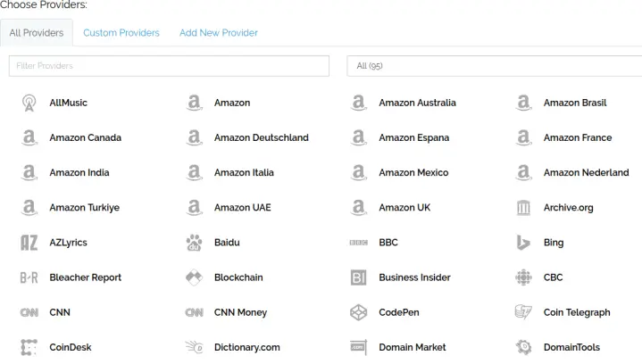The width and height of the screenshot is (642, 364).
Task: Click the Amazon Turkiye label
Action: (84, 208)
